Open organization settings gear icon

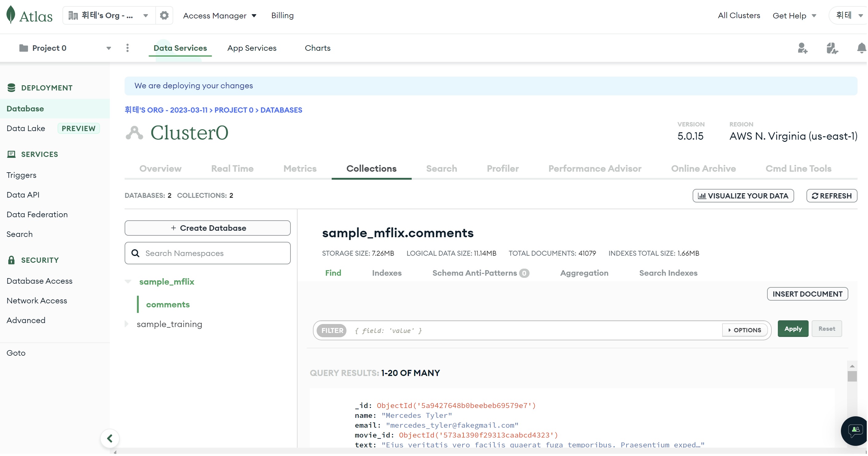[164, 15]
